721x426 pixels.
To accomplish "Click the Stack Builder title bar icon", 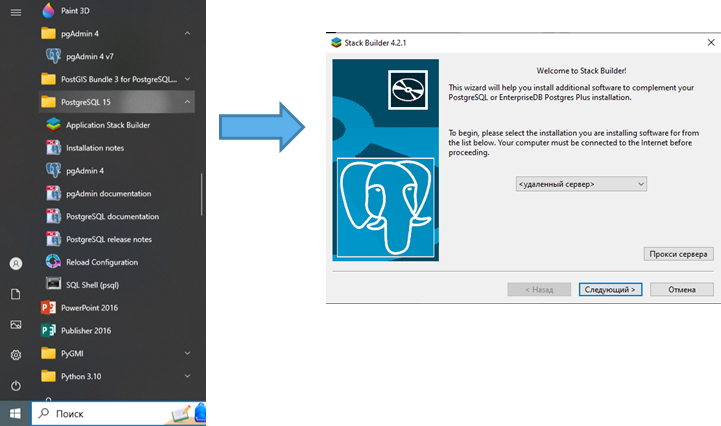I will coord(336,42).
